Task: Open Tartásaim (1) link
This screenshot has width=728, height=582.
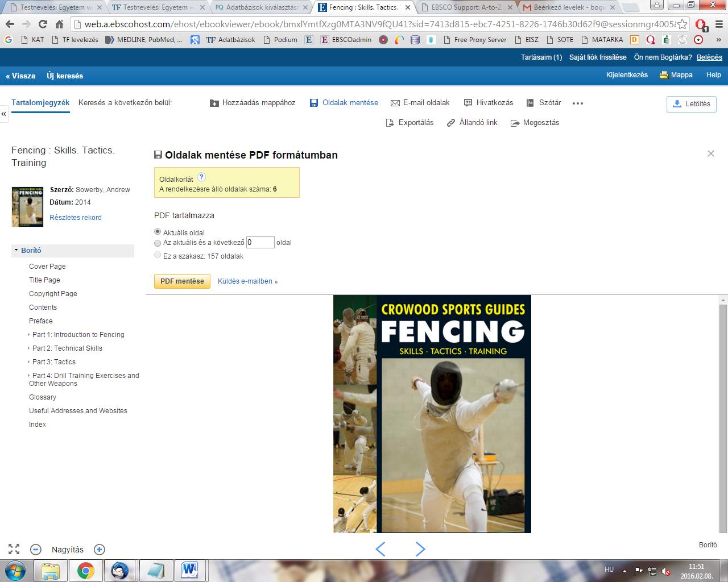Action: coord(541,57)
